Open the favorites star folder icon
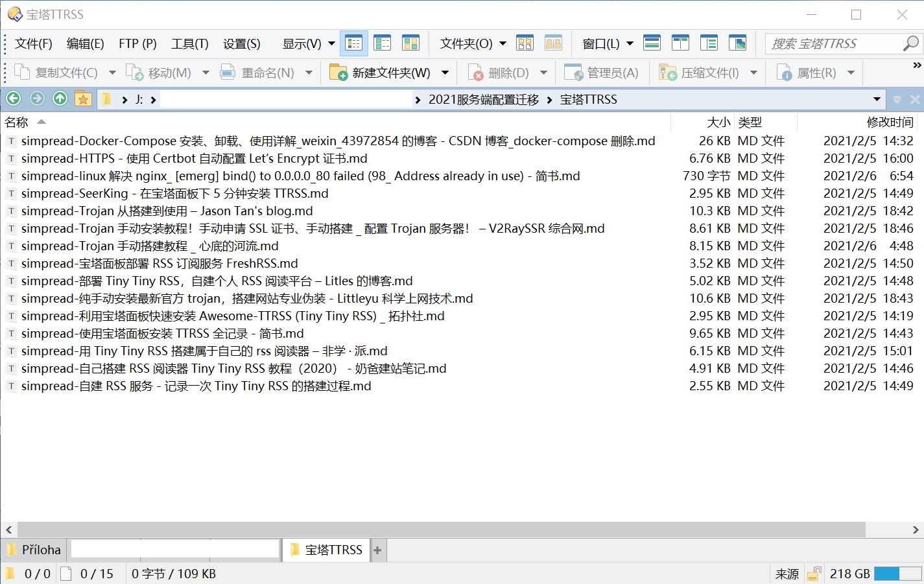The width and height of the screenshot is (924, 584). [83, 99]
